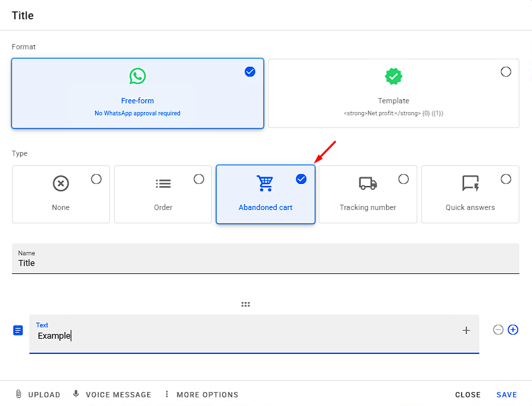
Task: Select the Order type radio button
Action: point(199,179)
